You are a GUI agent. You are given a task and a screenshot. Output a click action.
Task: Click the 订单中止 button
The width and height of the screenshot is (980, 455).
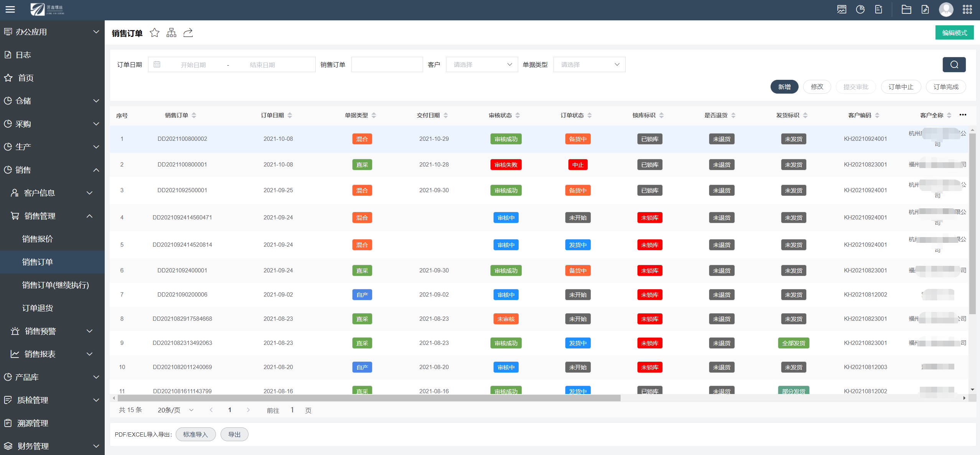click(x=901, y=87)
